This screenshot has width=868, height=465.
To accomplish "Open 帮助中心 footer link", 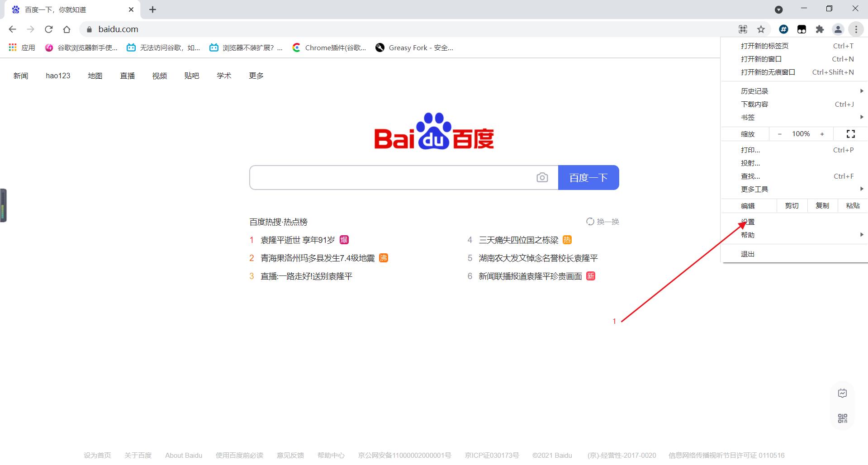I will point(331,455).
